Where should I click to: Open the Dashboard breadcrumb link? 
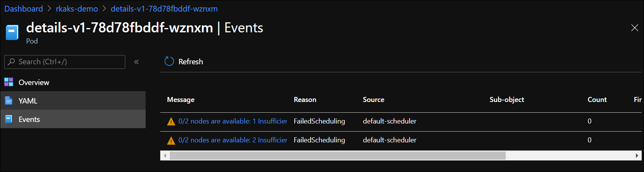click(23, 8)
